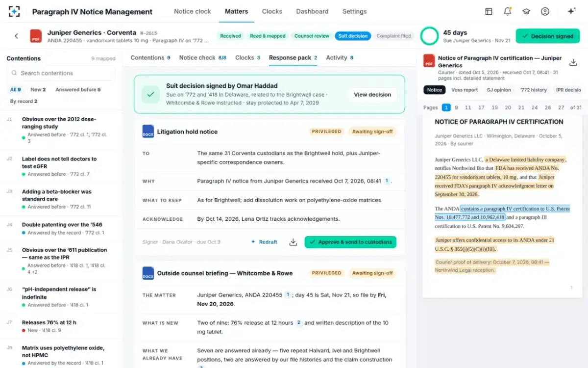Open contention J3 Adding a beta-blocker
The width and height of the screenshot is (588, 368).
(61, 199)
